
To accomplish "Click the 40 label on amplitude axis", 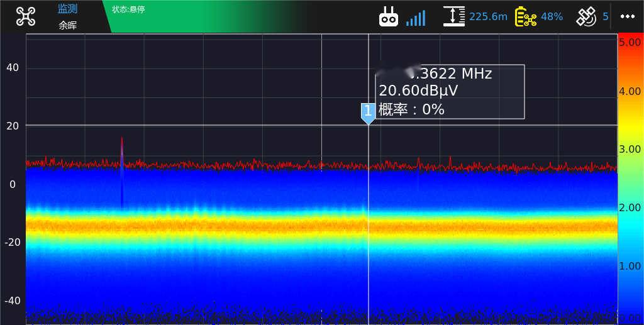I will 13,68.
